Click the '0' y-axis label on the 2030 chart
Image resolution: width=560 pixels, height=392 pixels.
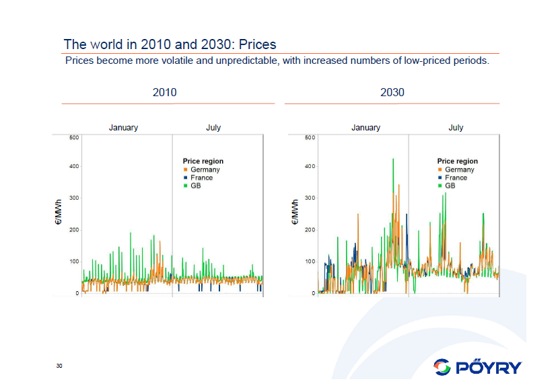click(313, 293)
